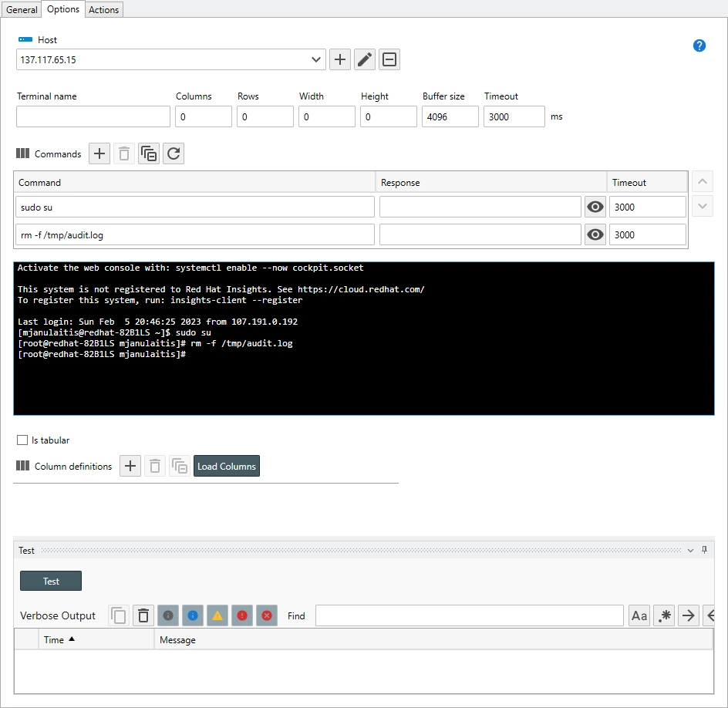This screenshot has width=728, height=708.
Task: Click the Load Columns button
Action: pos(227,466)
